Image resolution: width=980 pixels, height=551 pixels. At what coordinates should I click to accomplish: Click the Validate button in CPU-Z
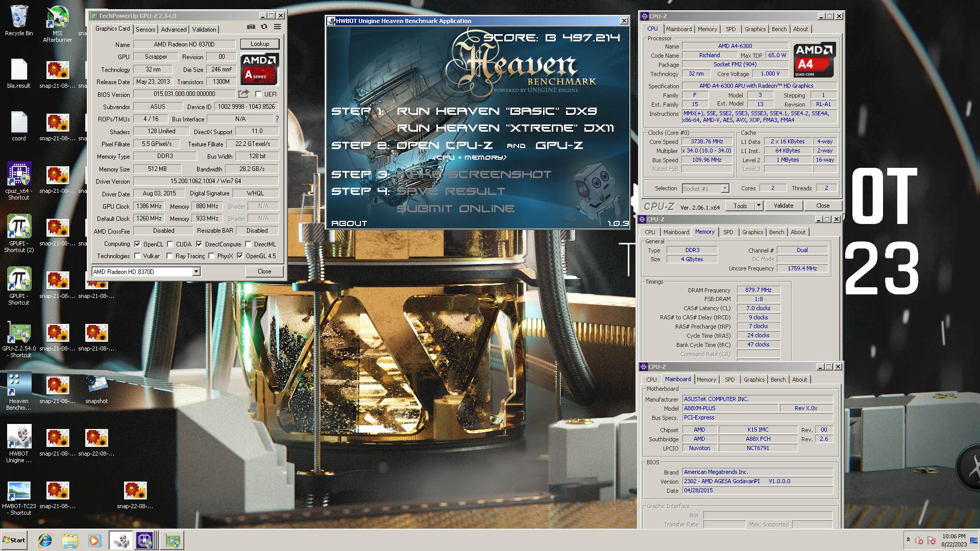click(x=783, y=206)
